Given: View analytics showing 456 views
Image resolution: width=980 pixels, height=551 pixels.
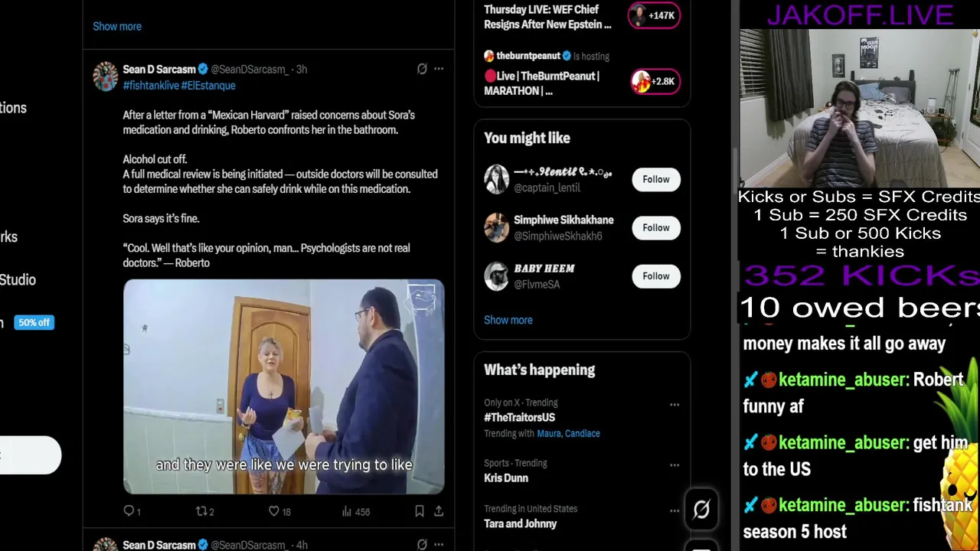Looking at the screenshot, I should [355, 511].
